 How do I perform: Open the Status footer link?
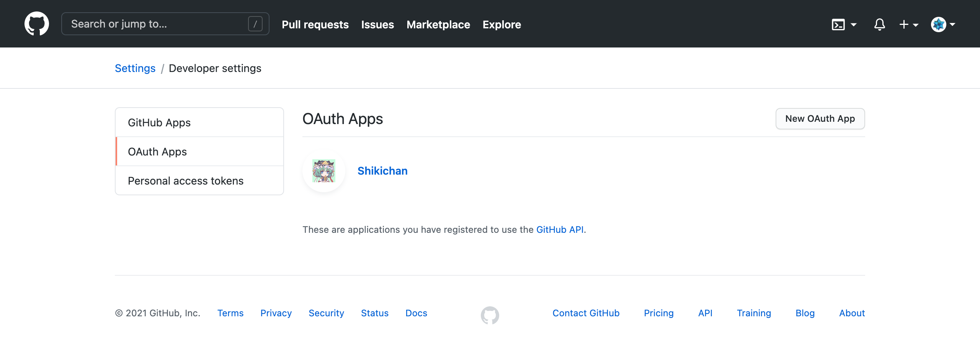[x=375, y=313]
